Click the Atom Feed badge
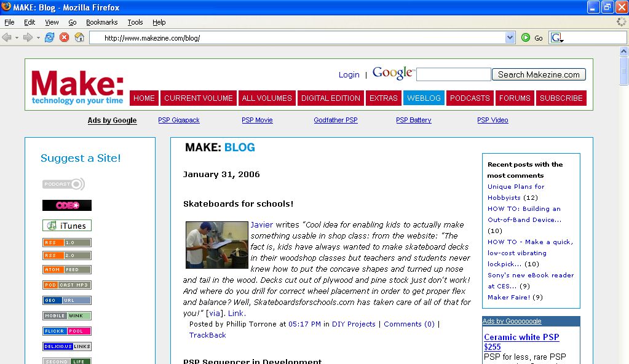Viewport: 629px width, 364px height. pos(67,270)
